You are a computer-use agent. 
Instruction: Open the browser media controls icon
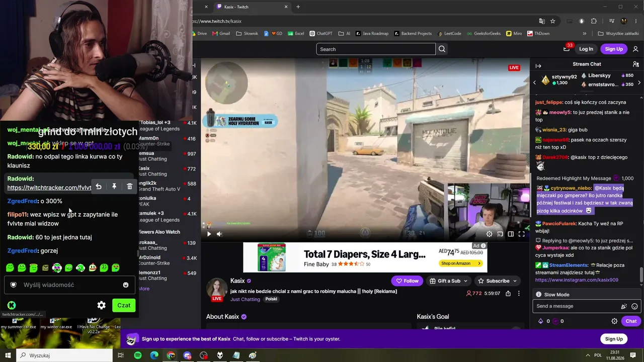coord(612,21)
